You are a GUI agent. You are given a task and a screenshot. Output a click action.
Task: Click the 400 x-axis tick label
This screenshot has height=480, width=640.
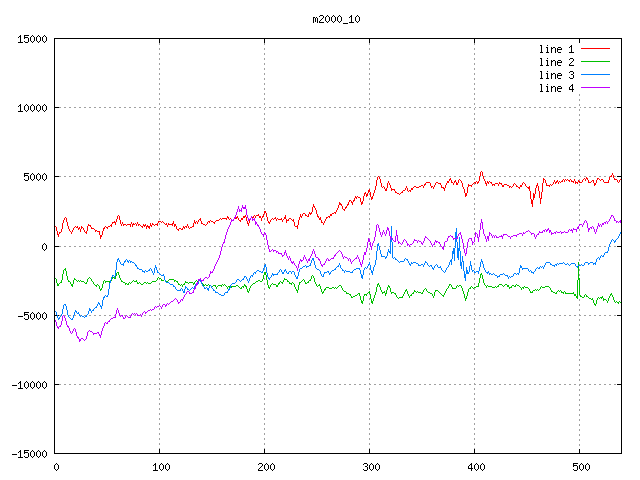(475, 467)
